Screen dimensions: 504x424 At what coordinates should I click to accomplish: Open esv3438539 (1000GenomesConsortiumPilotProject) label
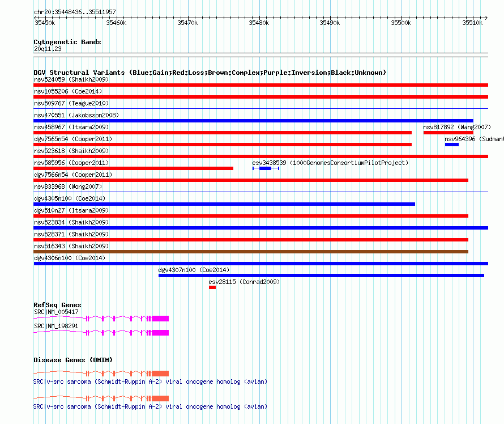(x=330, y=163)
